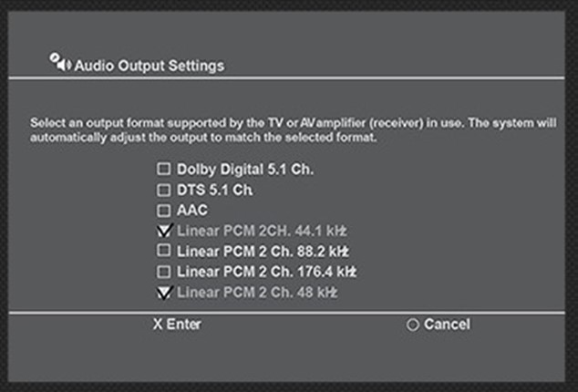Click the Audio Output Settings title text

(149, 66)
